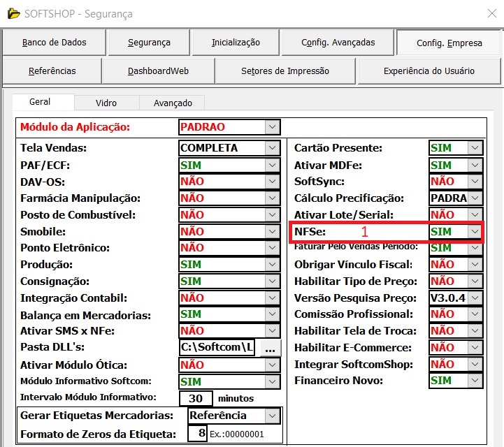Select the Config. Empresa tab
504x447 pixels.
449,43
